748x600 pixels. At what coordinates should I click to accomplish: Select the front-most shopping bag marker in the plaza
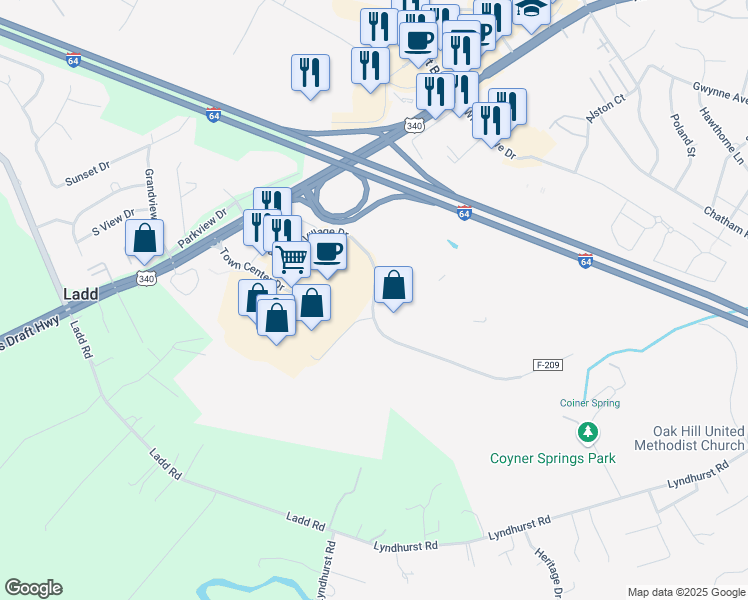coord(276,320)
